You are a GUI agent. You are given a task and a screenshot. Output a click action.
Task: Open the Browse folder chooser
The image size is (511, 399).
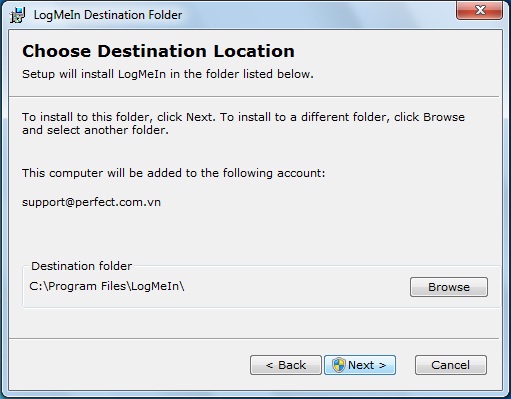click(x=449, y=287)
